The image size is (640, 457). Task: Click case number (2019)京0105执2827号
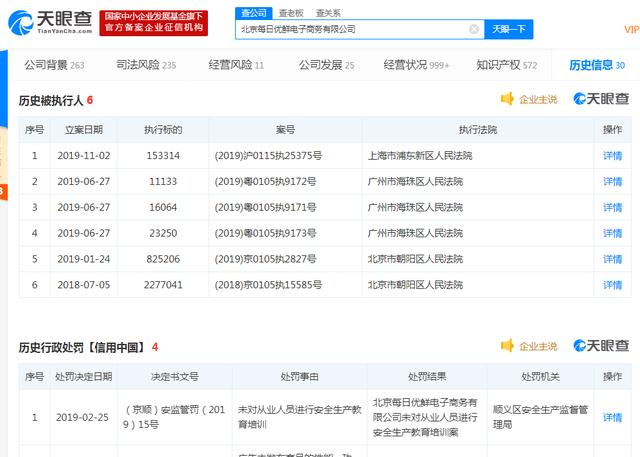click(265, 259)
